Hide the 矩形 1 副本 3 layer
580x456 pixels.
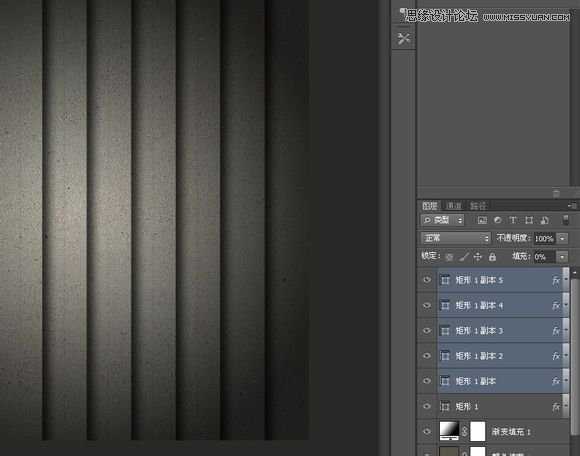pyautogui.click(x=427, y=331)
